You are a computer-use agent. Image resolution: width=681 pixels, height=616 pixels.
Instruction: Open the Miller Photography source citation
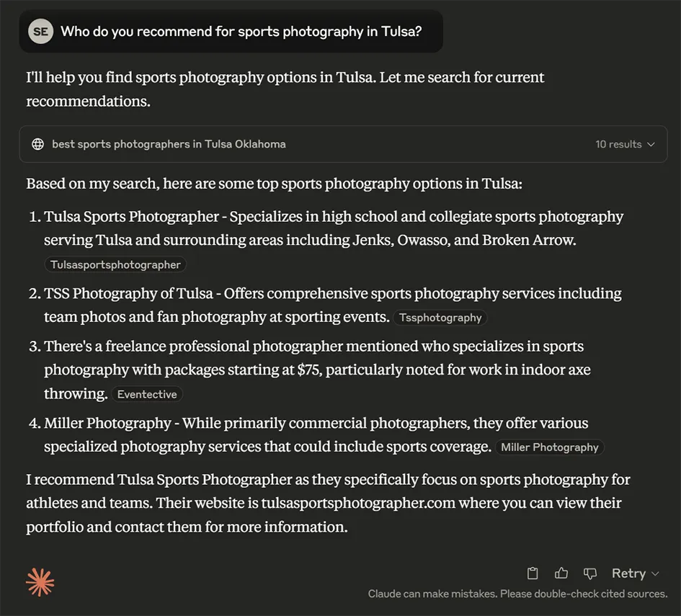pos(549,447)
